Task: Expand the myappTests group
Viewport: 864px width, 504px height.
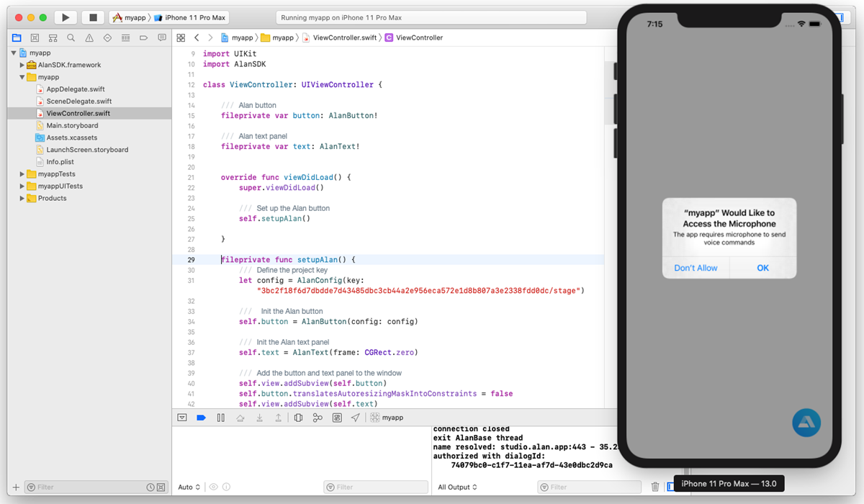Action: 20,174
